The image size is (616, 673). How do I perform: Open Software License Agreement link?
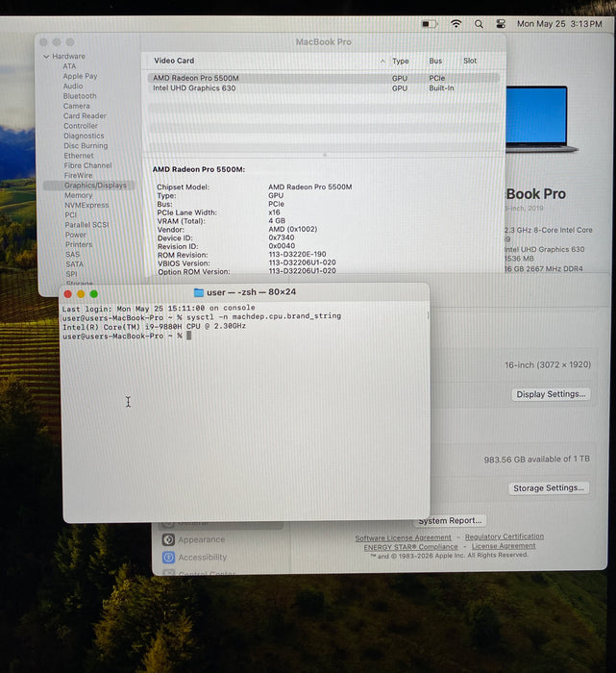pyautogui.click(x=403, y=537)
